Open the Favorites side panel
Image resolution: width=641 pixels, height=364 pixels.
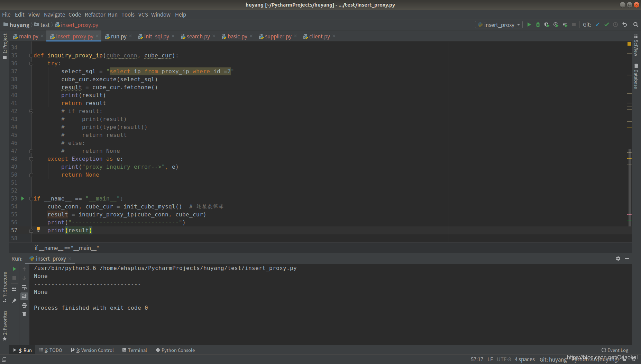5,326
